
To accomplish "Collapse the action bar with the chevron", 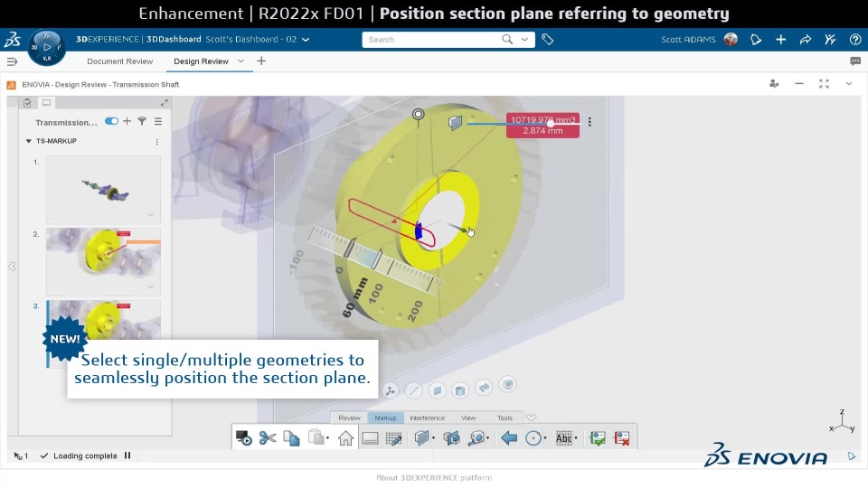I will (x=531, y=418).
